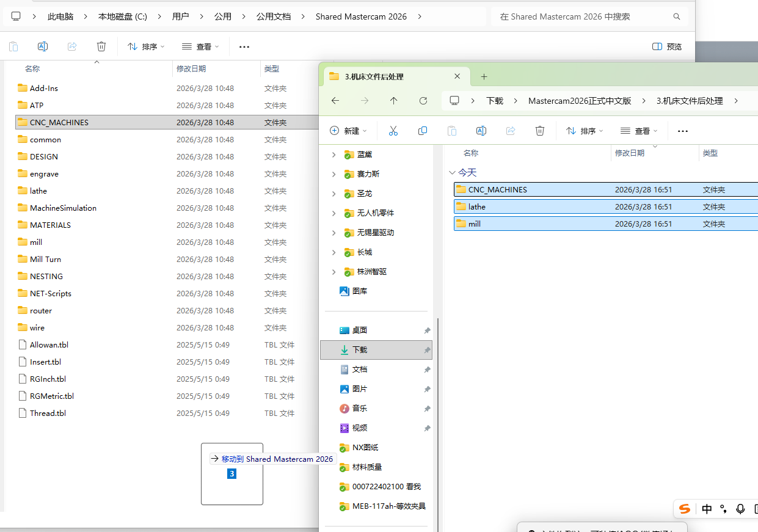758x532 pixels.
Task: Click the Share icon in the front window toolbar
Action: pyautogui.click(x=510, y=130)
